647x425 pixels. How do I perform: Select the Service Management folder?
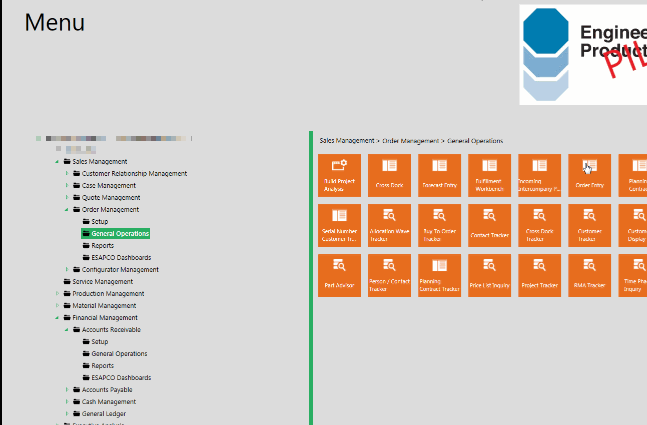98,281
